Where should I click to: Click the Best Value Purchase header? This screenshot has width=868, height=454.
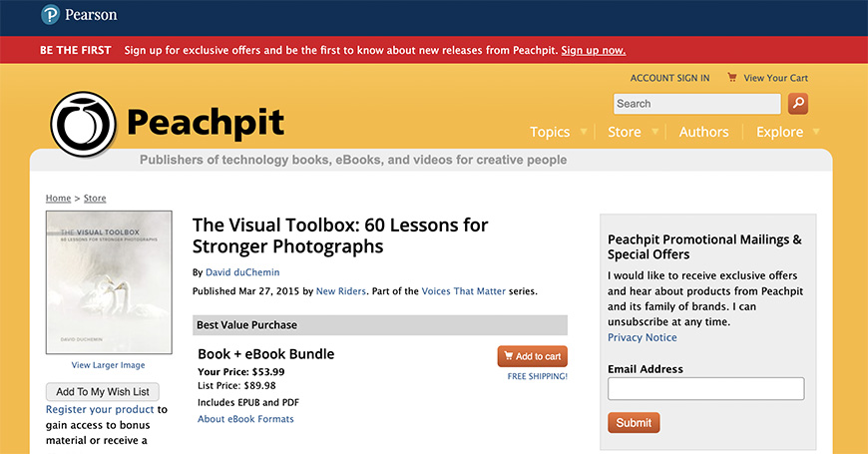[x=380, y=325]
